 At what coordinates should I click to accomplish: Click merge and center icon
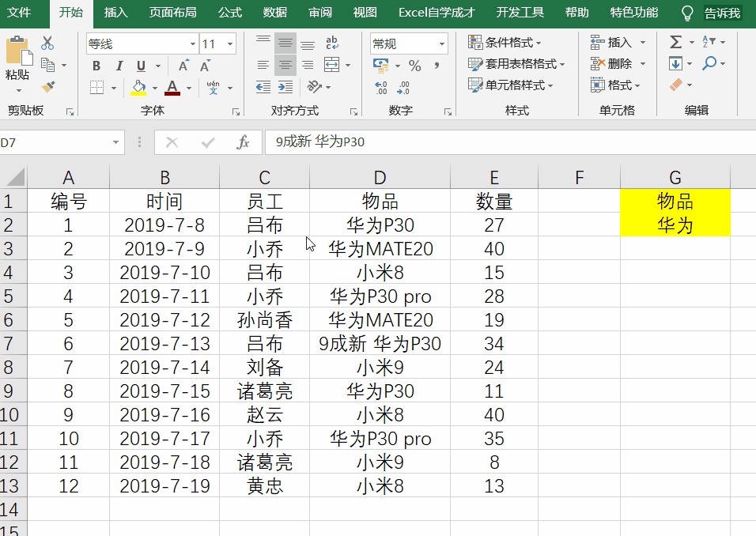[331, 65]
